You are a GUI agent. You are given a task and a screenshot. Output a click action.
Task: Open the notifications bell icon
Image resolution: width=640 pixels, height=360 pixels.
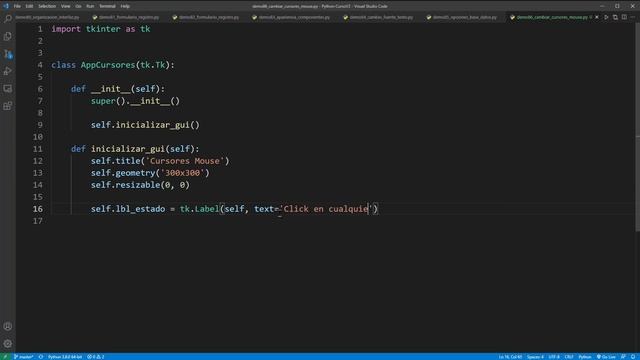pos(633,357)
